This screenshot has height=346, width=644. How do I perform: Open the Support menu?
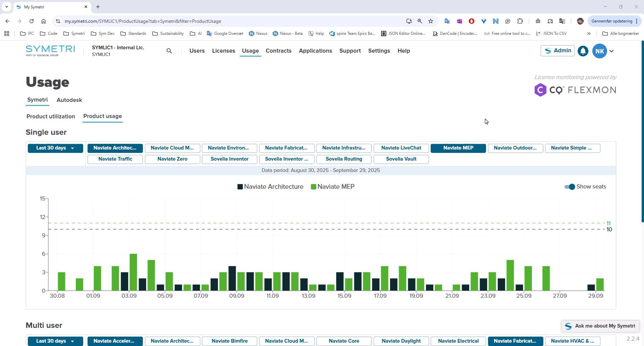(350, 51)
